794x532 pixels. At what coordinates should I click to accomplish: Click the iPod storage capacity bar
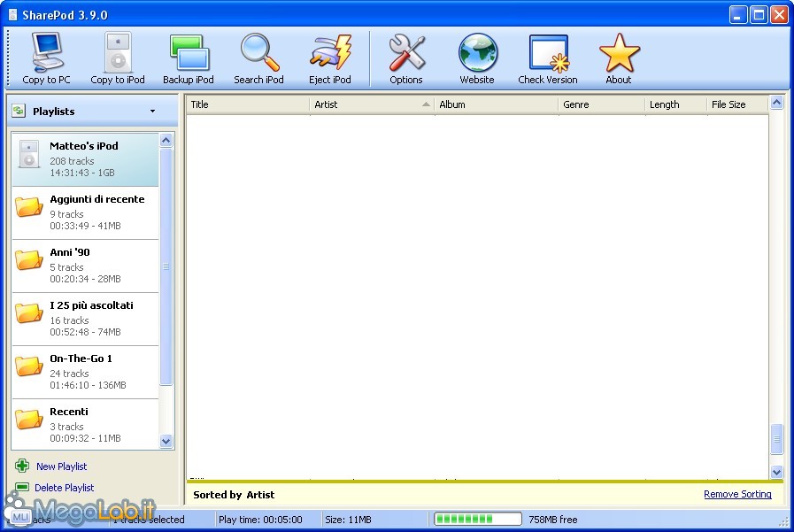[x=477, y=519]
